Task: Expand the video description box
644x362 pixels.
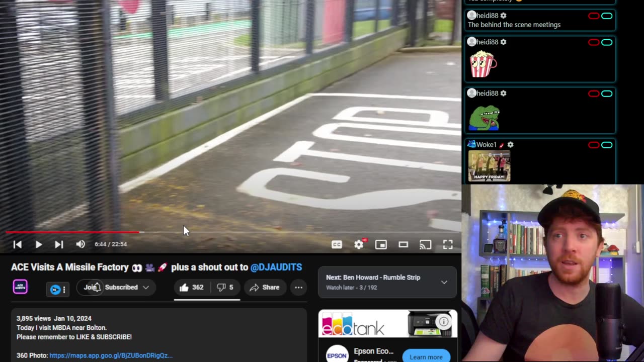Action: [x=159, y=335]
